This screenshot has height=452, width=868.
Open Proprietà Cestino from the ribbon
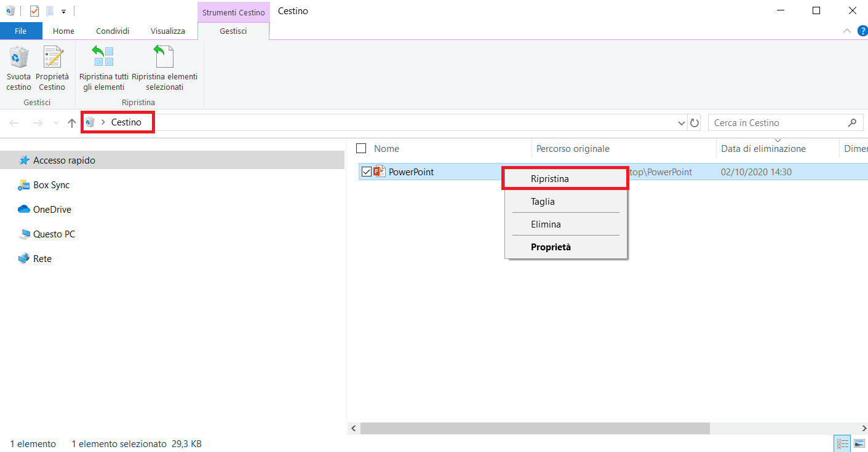click(x=52, y=58)
